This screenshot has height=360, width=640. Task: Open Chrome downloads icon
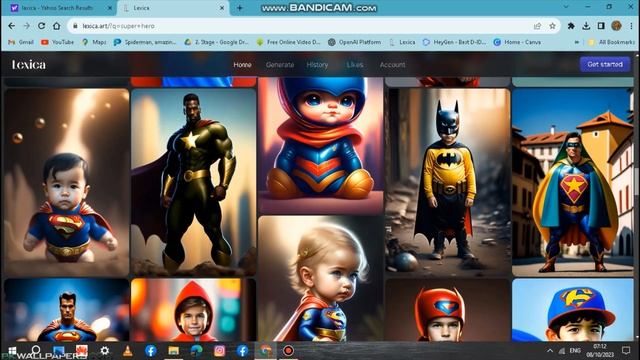[x=586, y=26]
